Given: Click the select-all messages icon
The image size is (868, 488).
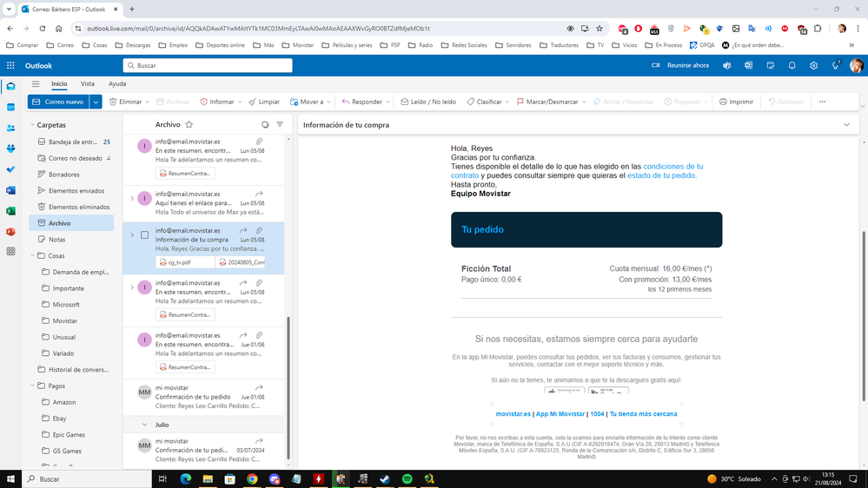Looking at the screenshot, I should (x=265, y=124).
